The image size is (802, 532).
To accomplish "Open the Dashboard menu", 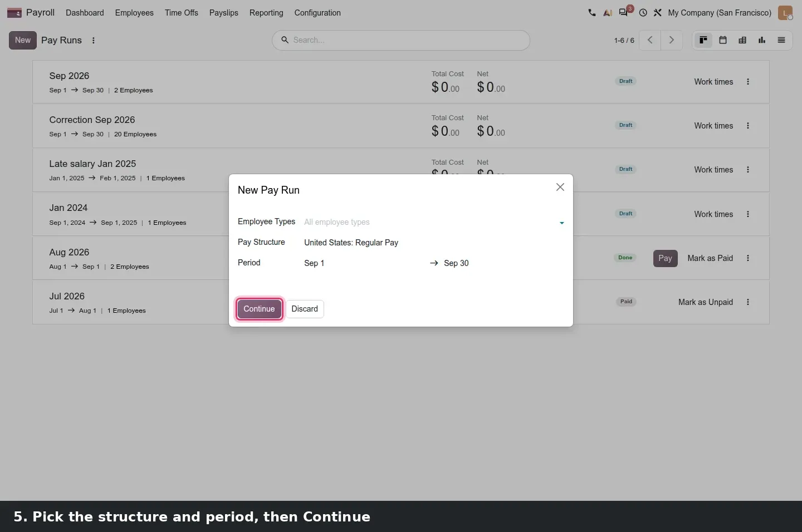I will point(85,13).
